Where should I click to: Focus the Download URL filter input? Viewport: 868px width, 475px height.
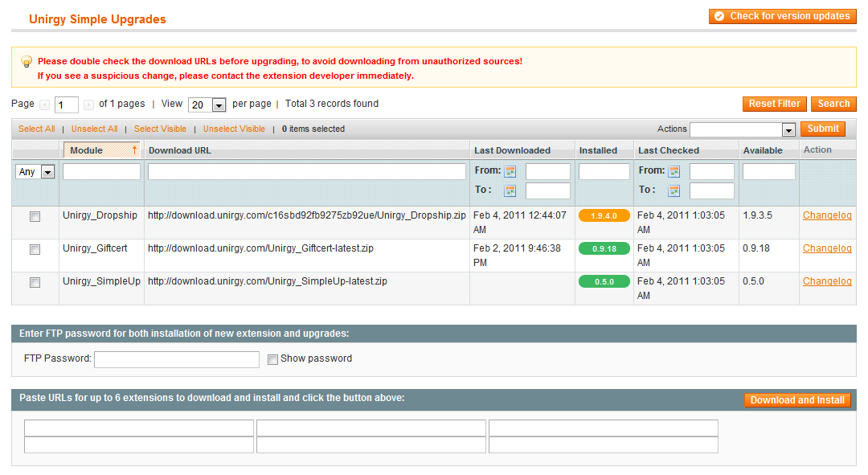[x=307, y=172]
